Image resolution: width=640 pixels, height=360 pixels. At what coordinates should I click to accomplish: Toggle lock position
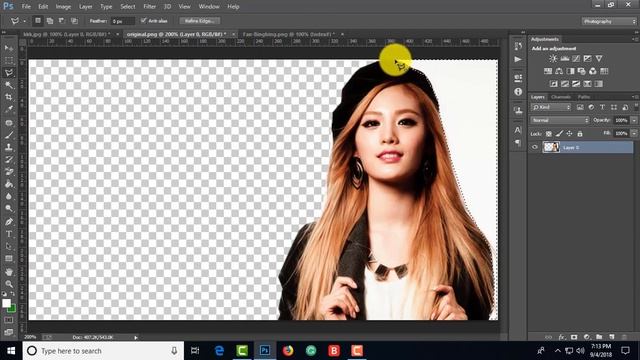(569, 133)
